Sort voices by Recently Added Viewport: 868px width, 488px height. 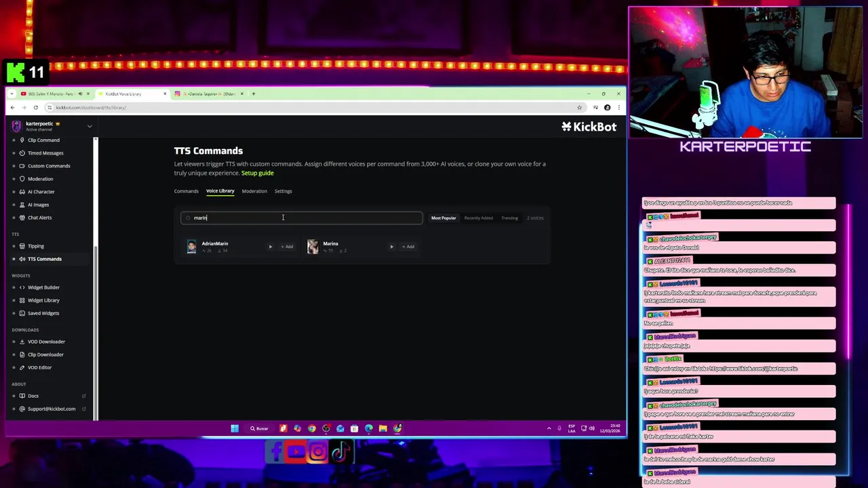click(478, 218)
